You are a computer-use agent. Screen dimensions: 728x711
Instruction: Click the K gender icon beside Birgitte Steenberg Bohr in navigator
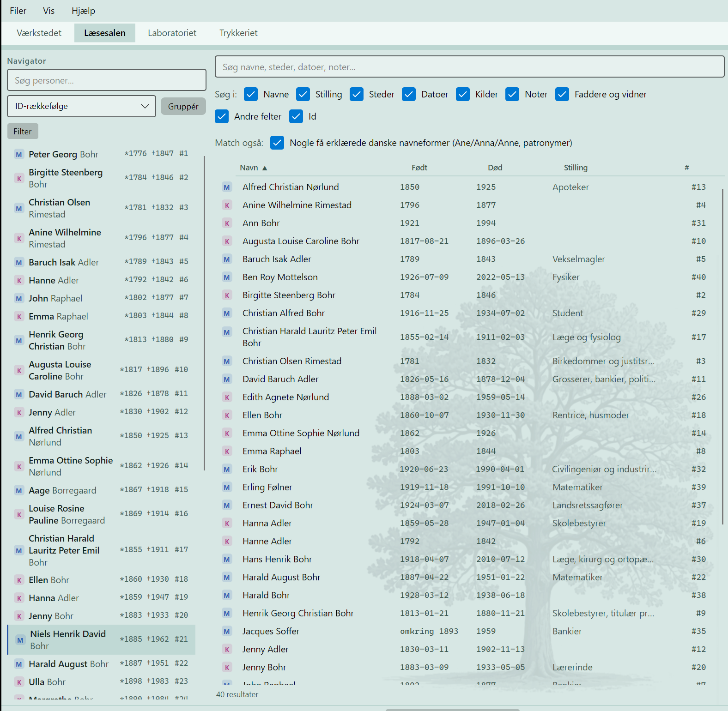(19, 178)
